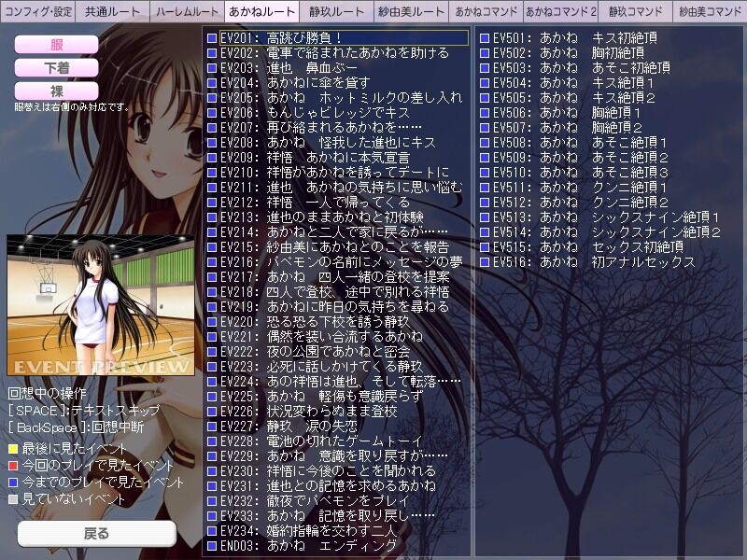Select event EV208 怪我した進也にキス
The width and height of the screenshot is (747, 560).
click(328, 143)
